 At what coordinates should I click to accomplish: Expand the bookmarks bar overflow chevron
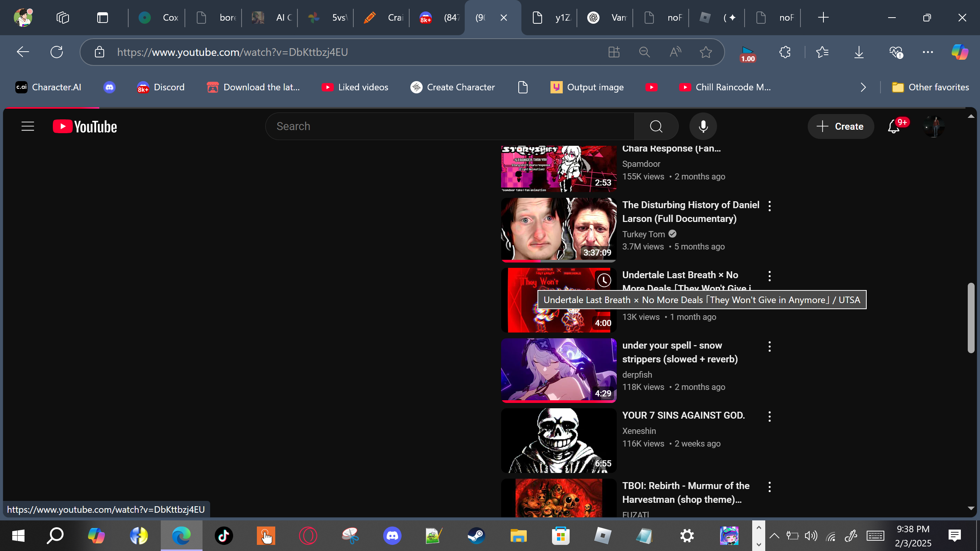click(863, 87)
